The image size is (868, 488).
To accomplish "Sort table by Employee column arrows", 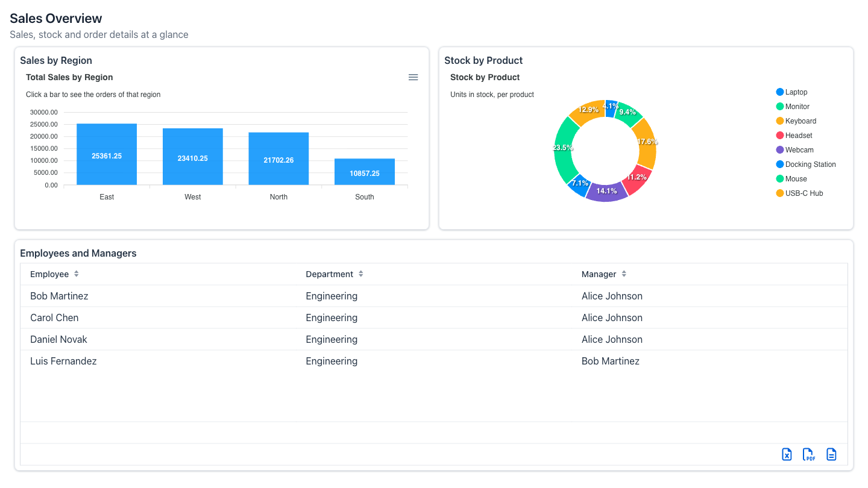I will point(77,274).
